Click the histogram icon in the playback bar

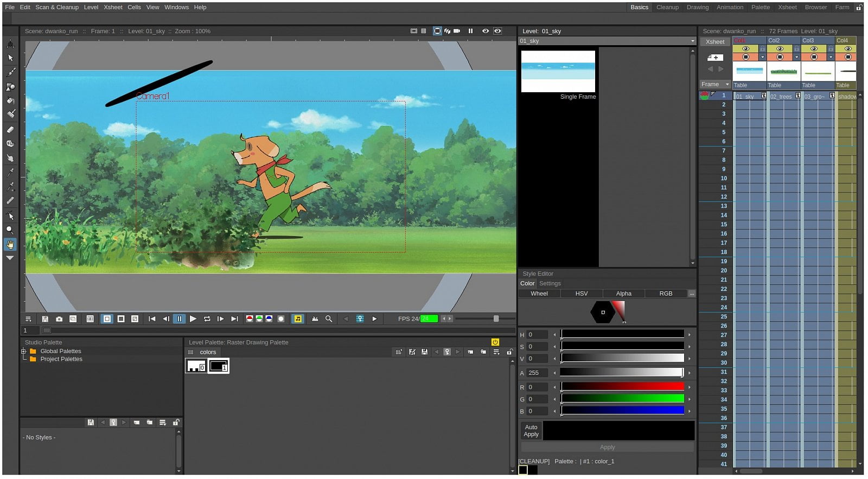(x=315, y=319)
